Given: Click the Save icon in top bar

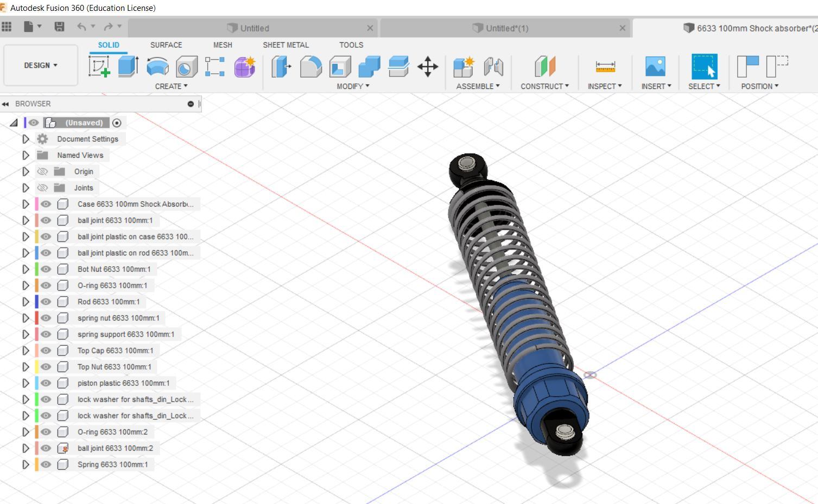Looking at the screenshot, I should tap(60, 27).
